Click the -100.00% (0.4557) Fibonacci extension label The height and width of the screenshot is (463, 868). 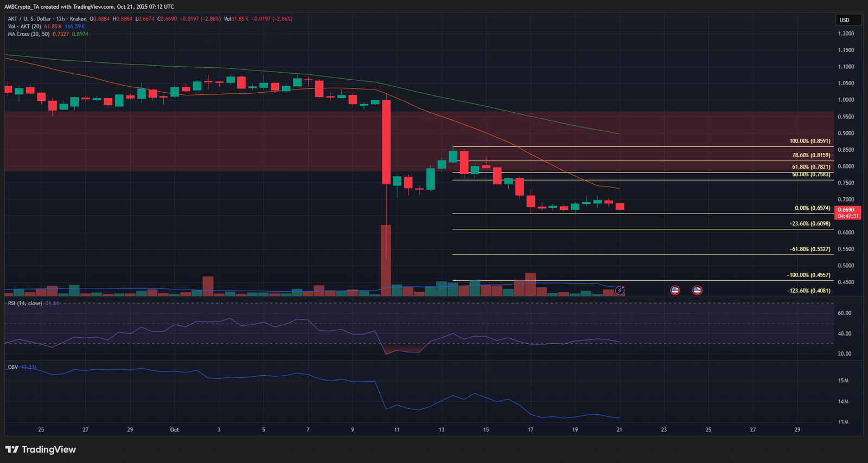tap(808, 275)
